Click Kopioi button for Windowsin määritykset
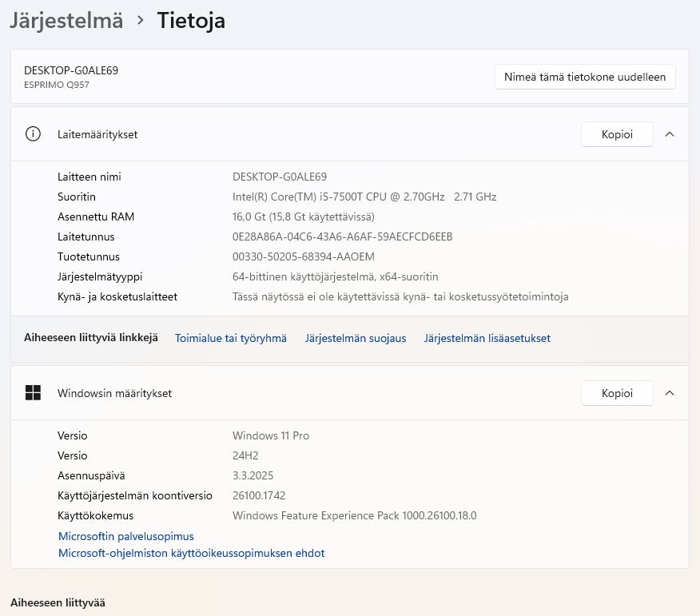 coord(617,393)
